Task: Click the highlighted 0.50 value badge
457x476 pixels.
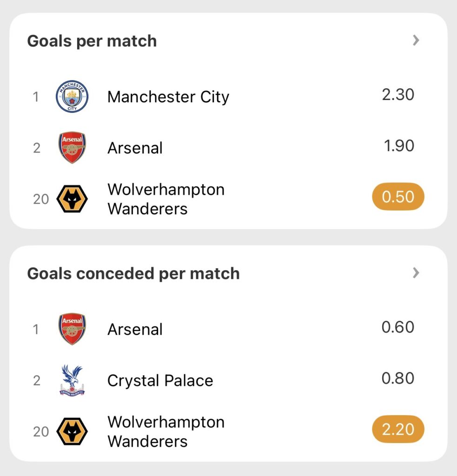Action: 398,197
